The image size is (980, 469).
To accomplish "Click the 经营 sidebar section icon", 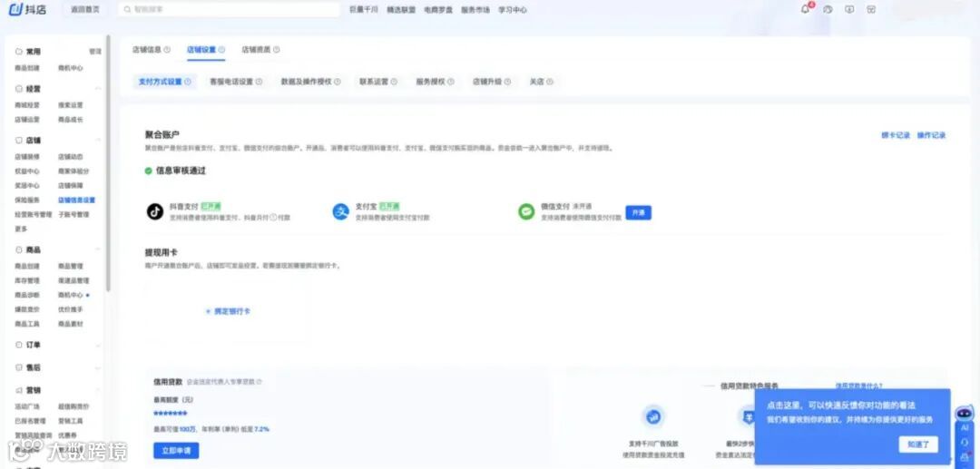I will (19, 89).
